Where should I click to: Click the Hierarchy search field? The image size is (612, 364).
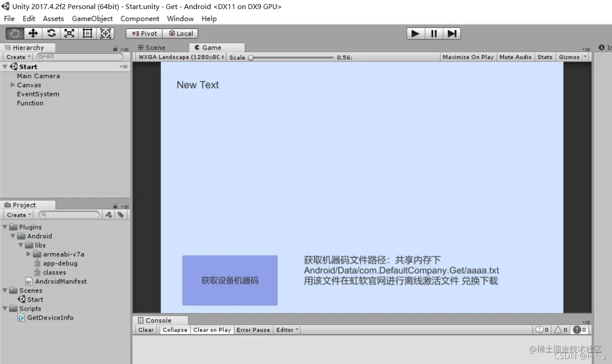[x=79, y=57]
